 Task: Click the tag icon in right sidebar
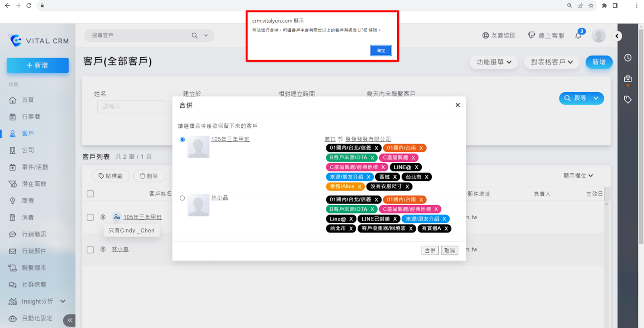(x=627, y=100)
